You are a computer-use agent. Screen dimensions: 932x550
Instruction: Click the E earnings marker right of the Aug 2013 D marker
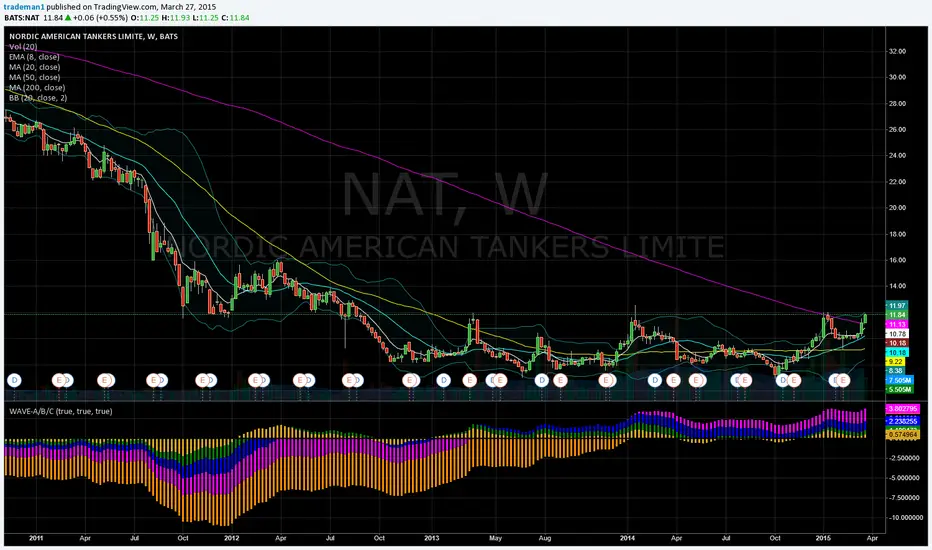[x=560, y=380]
